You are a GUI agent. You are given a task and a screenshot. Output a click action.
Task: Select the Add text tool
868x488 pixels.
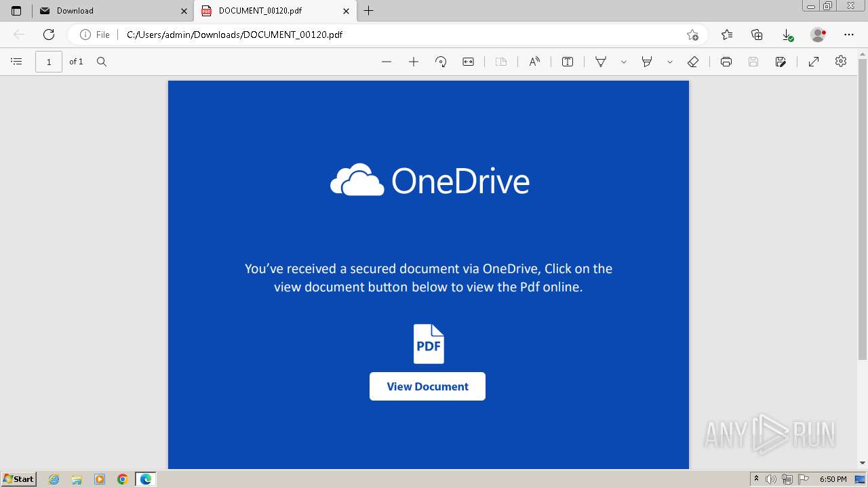(x=568, y=62)
